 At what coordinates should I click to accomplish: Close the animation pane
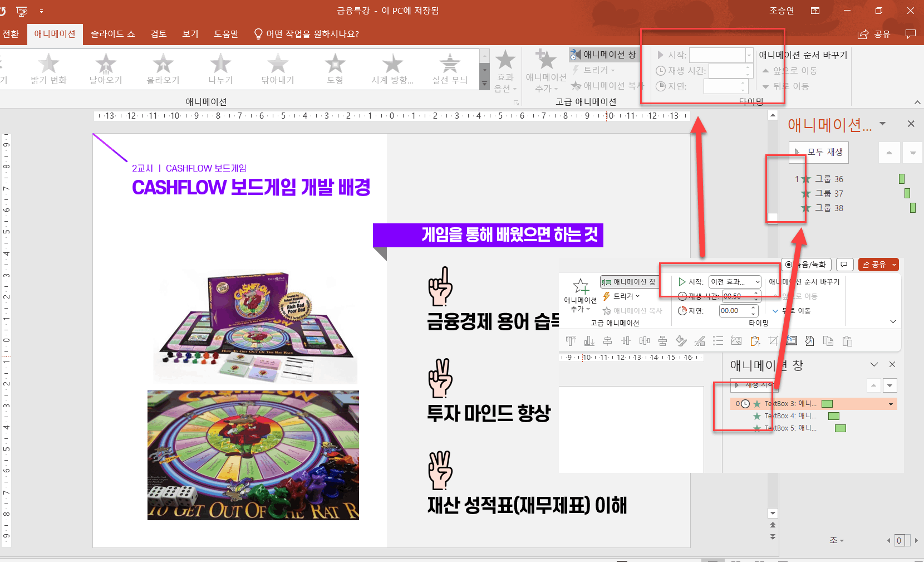[911, 124]
